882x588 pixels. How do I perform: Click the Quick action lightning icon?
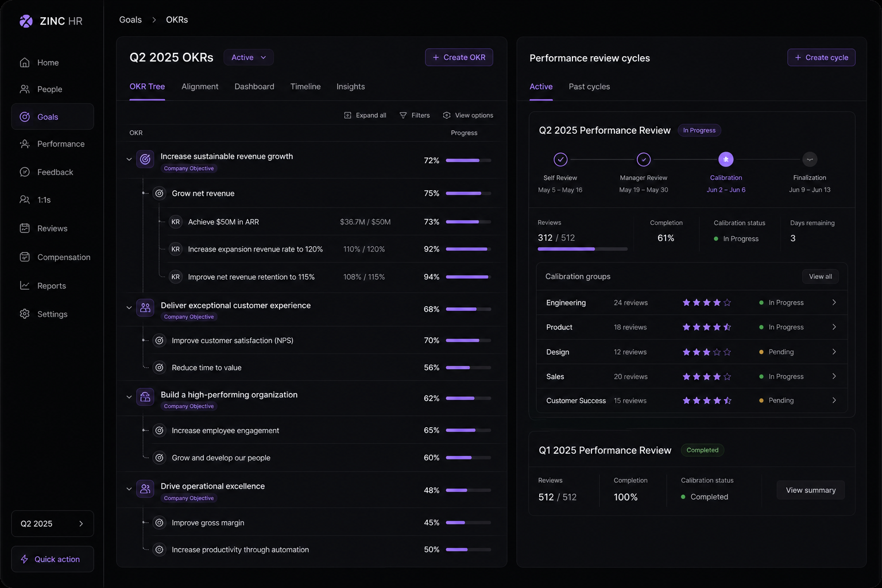point(25,559)
